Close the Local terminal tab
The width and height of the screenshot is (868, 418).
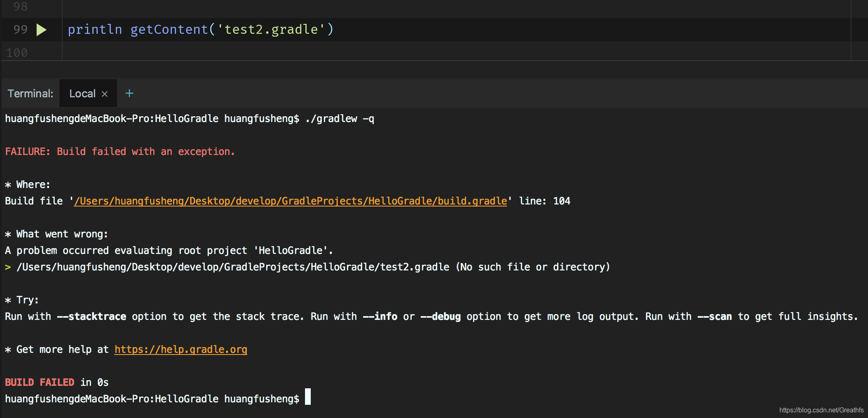105,94
